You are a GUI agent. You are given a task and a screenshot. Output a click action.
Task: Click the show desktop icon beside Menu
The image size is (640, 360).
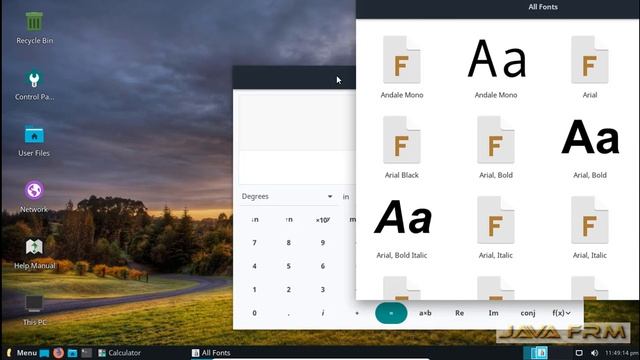44,353
